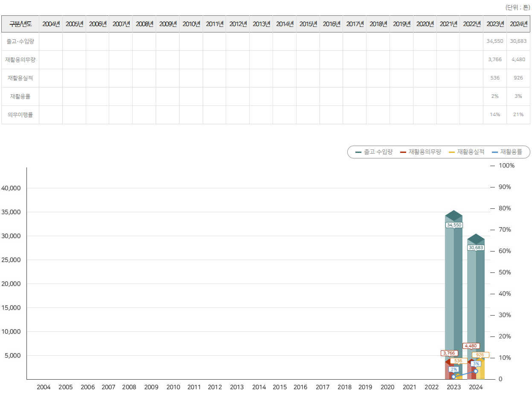This screenshot has width=532, height=395.
Task: Toggle the 재활용의무량 legend series
Action: coord(421,152)
